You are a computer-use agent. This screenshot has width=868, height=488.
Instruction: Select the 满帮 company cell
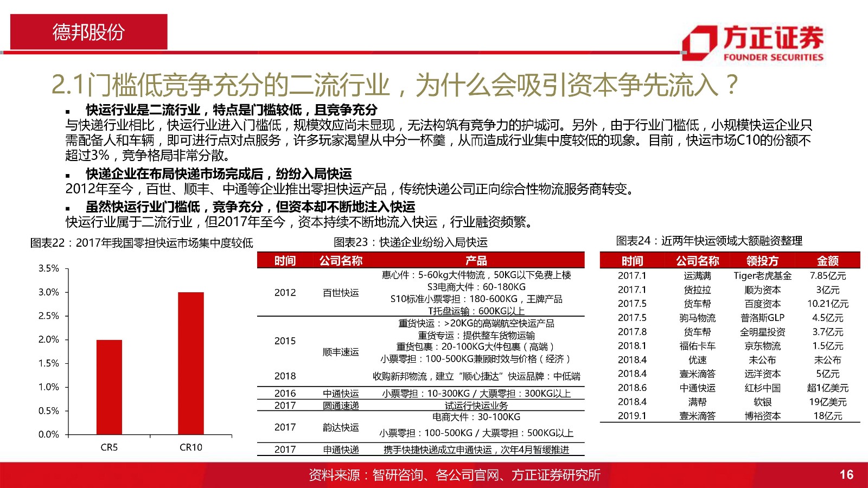(697, 402)
